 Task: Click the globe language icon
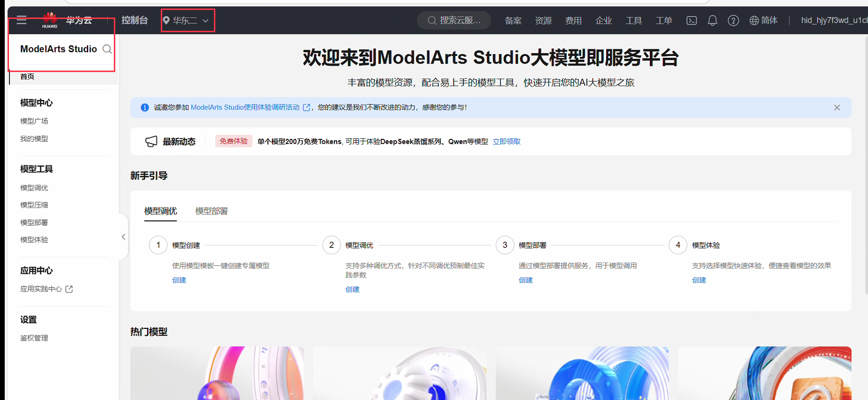754,20
